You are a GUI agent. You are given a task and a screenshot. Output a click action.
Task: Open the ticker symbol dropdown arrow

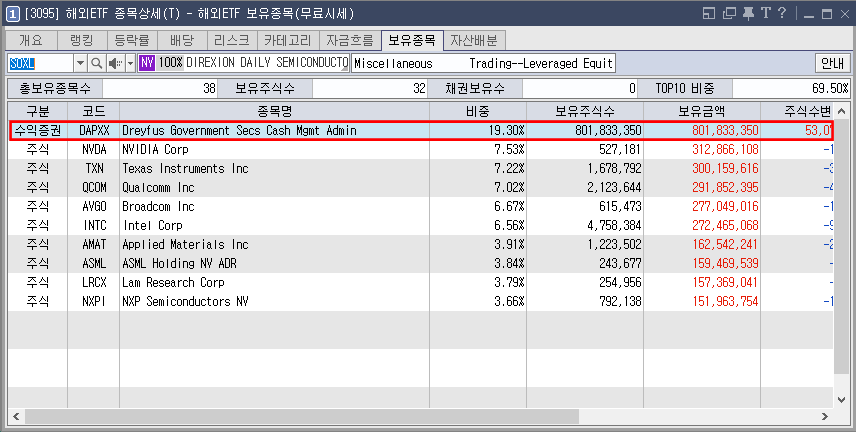coord(80,63)
